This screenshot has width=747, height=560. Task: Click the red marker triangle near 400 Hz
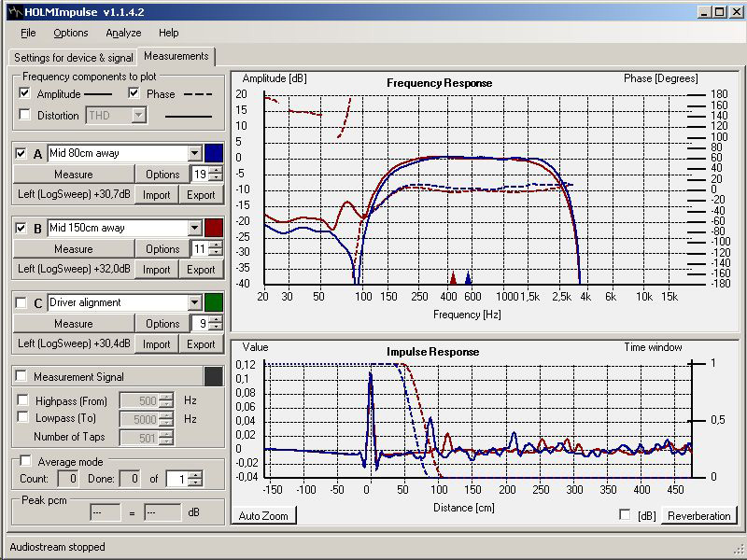pos(453,277)
